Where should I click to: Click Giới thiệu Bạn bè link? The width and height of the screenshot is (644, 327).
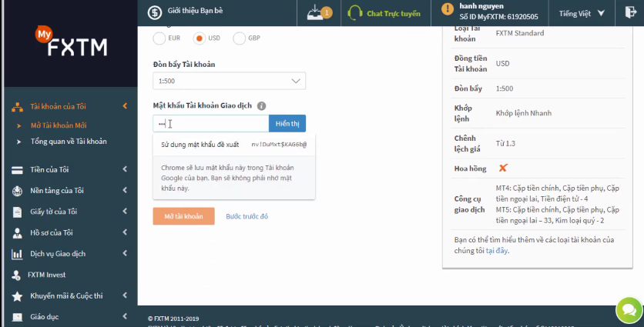pyautogui.click(x=195, y=11)
